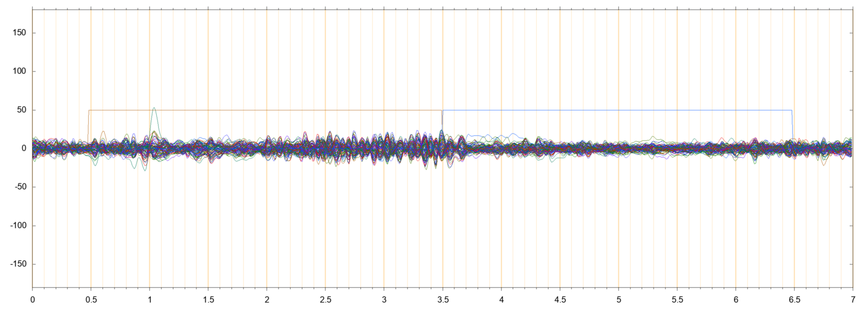Click the "0" label on the x-axis
The width and height of the screenshot is (868, 310).
tap(32, 298)
